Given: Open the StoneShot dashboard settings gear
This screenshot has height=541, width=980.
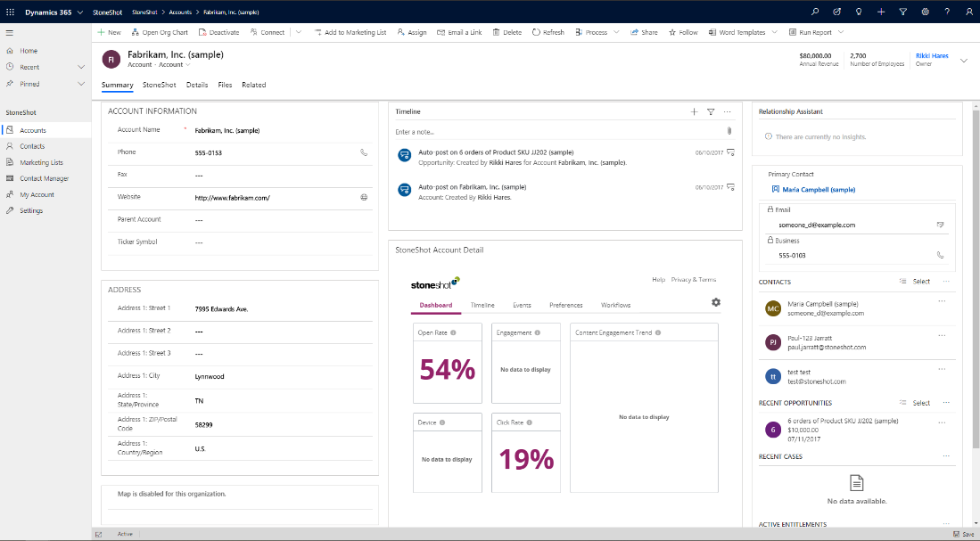Looking at the screenshot, I should (x=716, y=302).
